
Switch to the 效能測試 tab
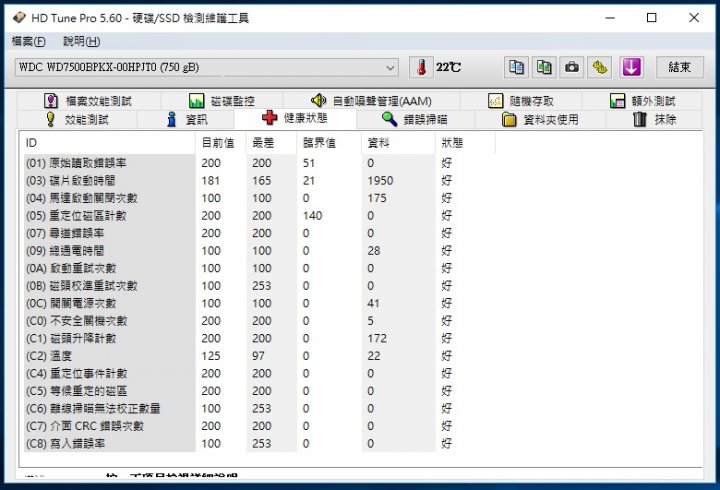(77, 120)
